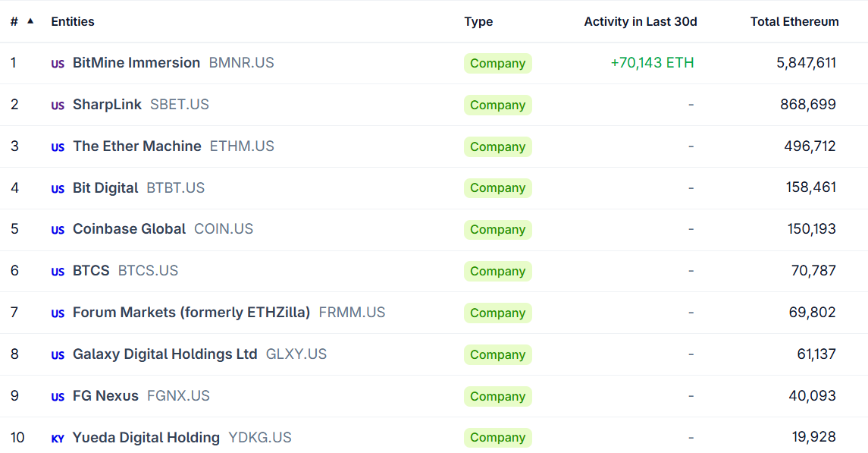Screen dimensions: 868x453
Task: Click the KY country flag beside Yueda Digital Holding
Action: [x=58, y=439]
